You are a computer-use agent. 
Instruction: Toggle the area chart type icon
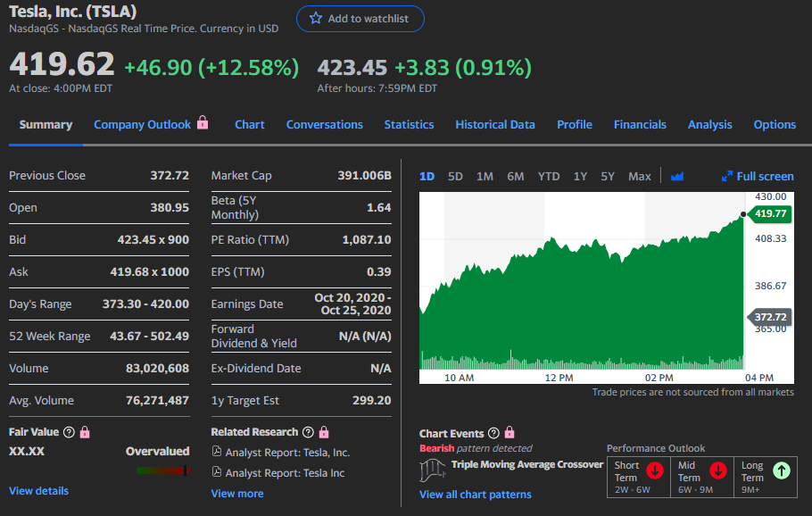tap(677, 177)
